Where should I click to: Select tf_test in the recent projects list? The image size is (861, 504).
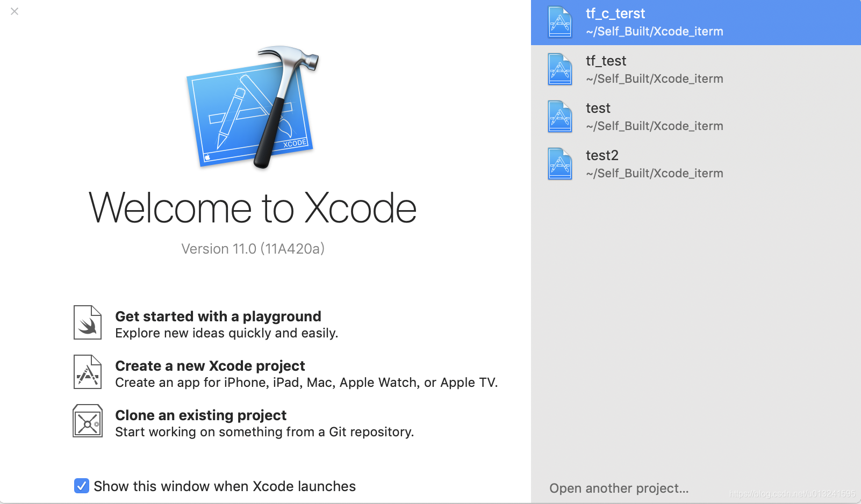tap(606, 61)
